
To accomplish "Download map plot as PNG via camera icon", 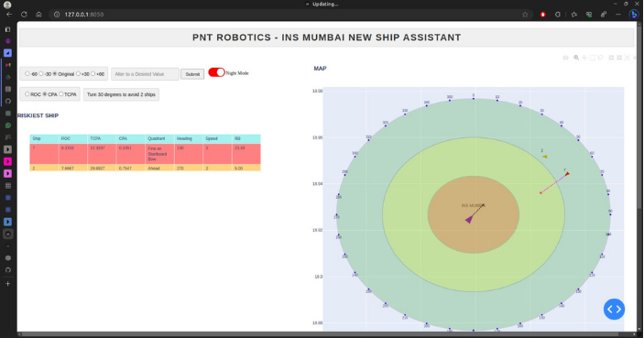I will tap(565, 58).
